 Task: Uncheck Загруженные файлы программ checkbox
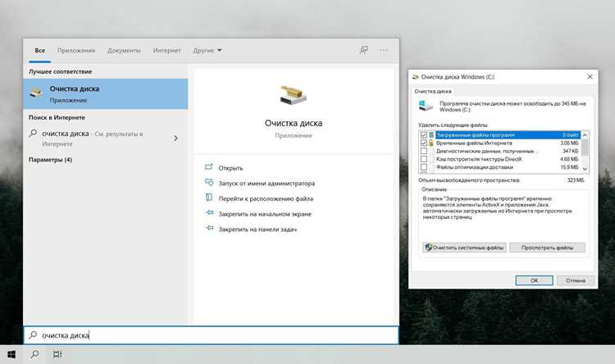click(x=424, y=135)
